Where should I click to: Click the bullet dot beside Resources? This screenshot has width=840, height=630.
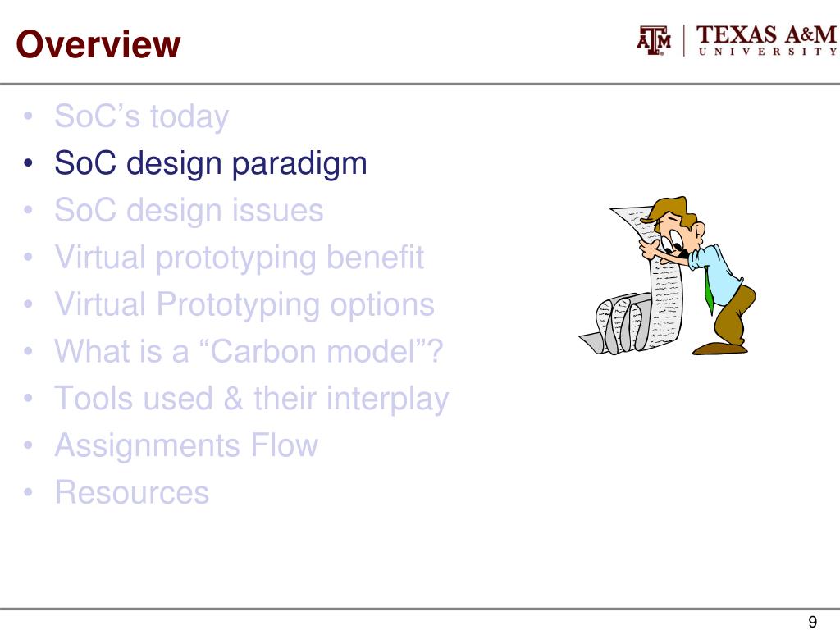coord(29,492)
